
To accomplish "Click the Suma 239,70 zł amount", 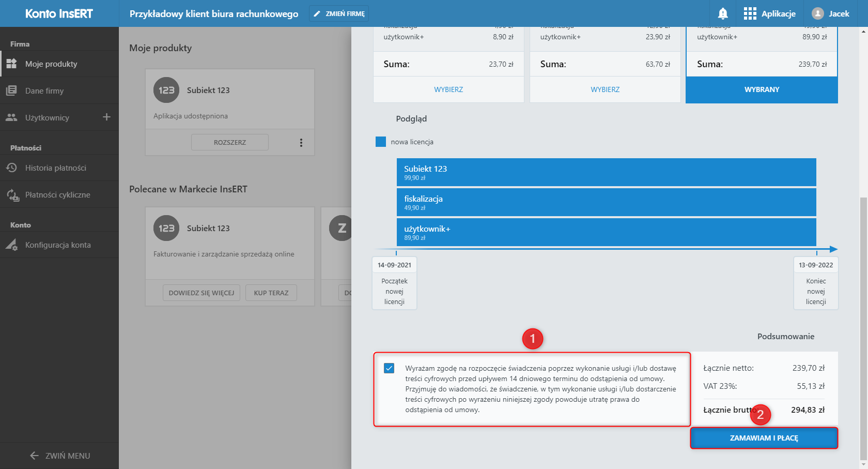I will pos(813,64).
